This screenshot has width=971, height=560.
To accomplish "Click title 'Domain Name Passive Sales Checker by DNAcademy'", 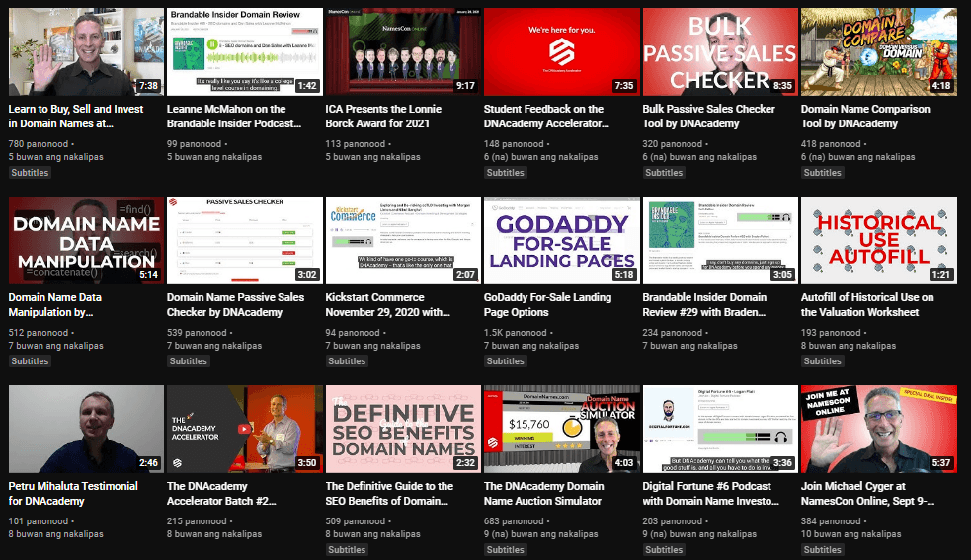I will click(235, 305).
